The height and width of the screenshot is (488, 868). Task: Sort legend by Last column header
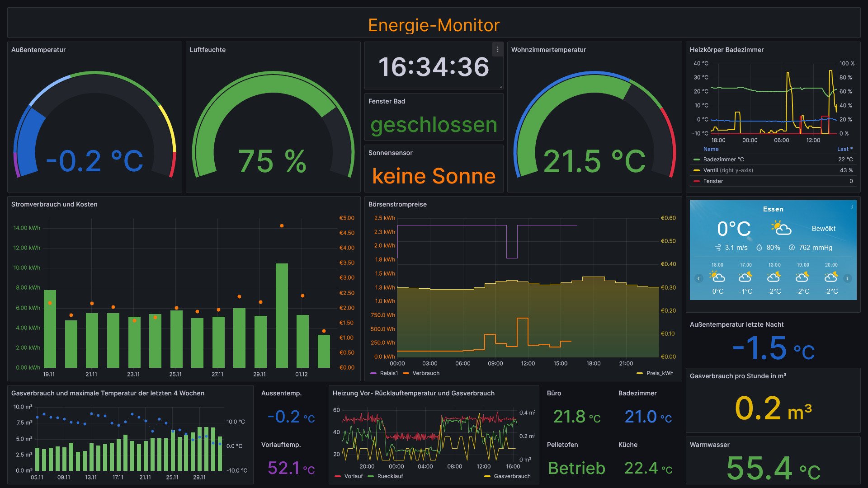[x=844, y=149]
